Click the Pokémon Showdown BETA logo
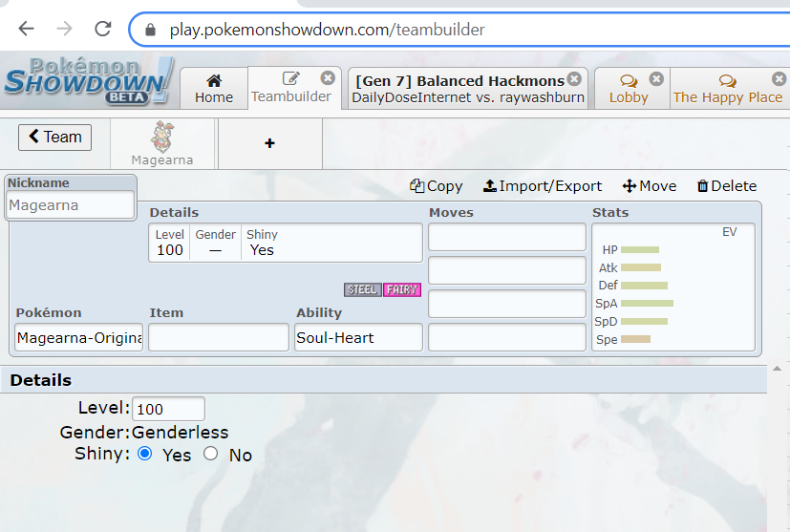The width and height of the screenshot is (790, 532). click(x=90, y=80)
